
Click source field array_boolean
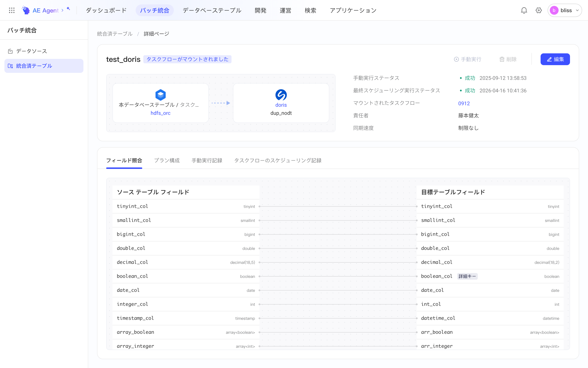135,332
